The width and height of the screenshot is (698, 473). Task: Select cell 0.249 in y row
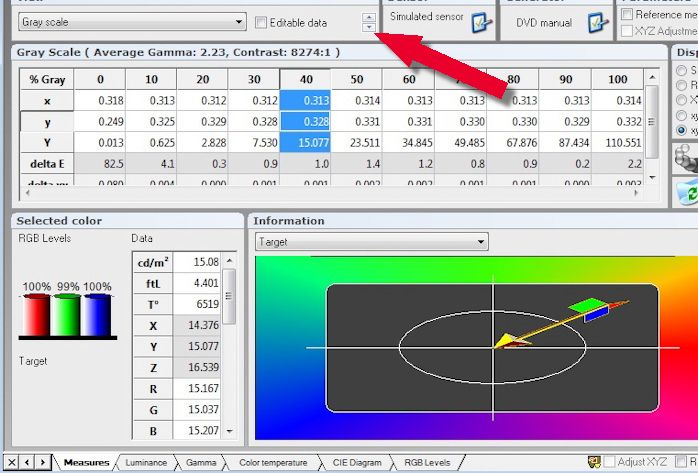[100, 121]
